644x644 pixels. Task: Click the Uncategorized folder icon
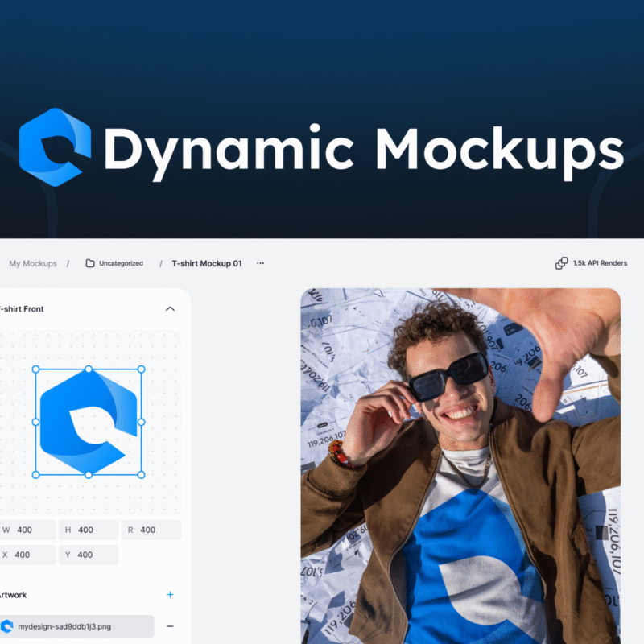(x=90, y=263)
